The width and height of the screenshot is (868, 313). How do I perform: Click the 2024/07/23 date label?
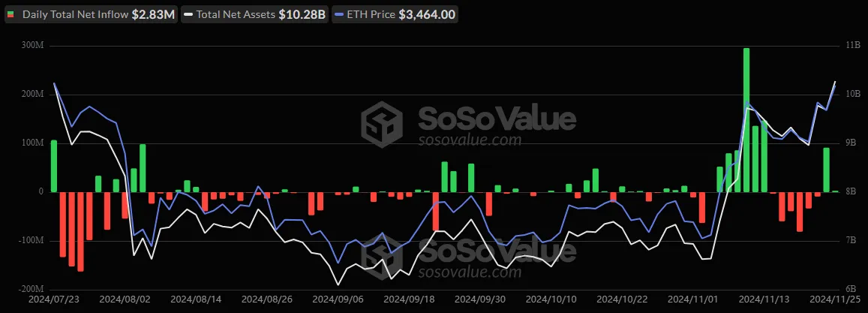click(54, 299)
